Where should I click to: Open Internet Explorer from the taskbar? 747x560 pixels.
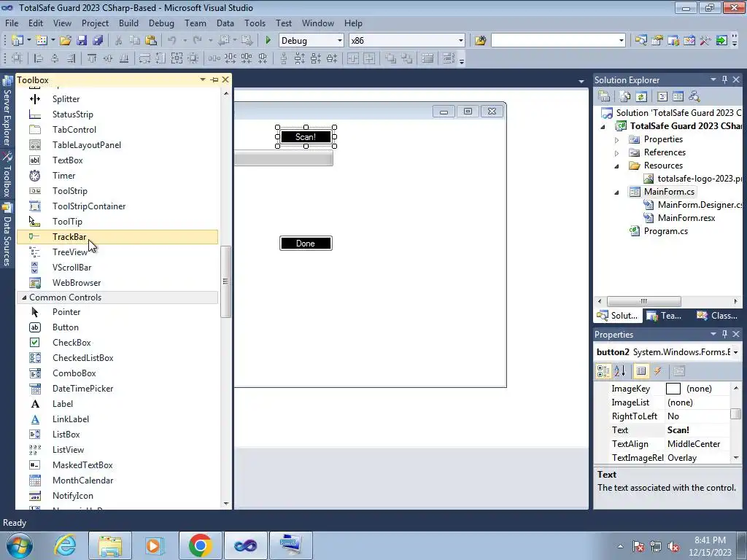click(65, 545)
